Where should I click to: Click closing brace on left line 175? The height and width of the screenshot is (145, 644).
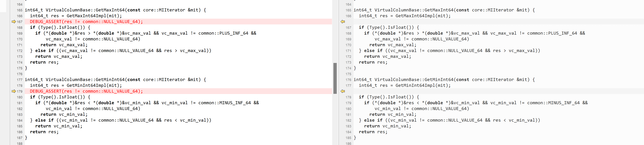click(x=26, y=68)
